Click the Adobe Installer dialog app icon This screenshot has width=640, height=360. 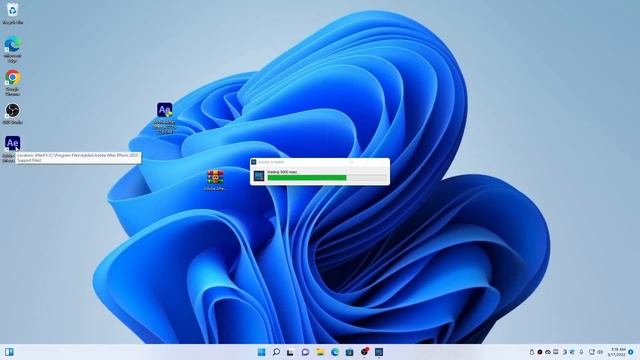click(x=259, y=176)
